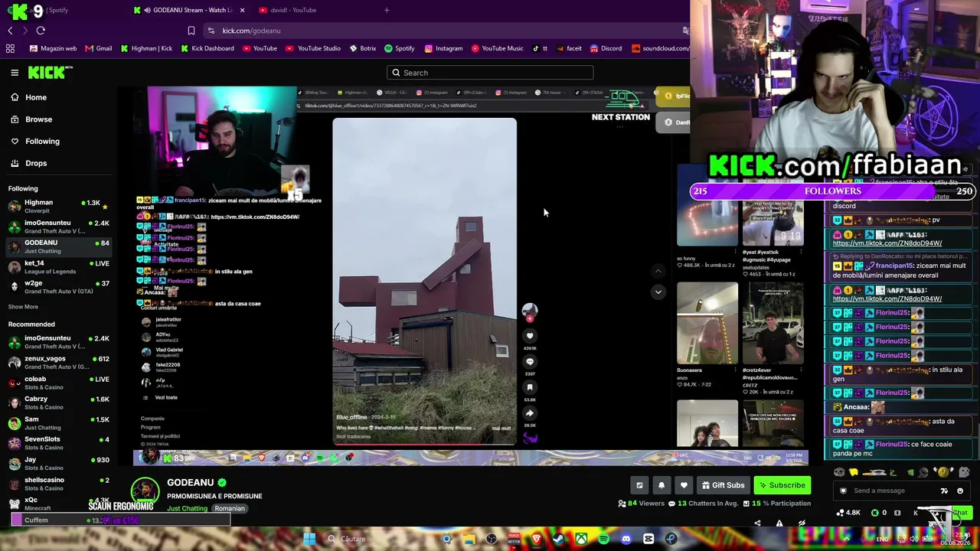
Task: Open Discord from the taskbar
Action: 626,539
